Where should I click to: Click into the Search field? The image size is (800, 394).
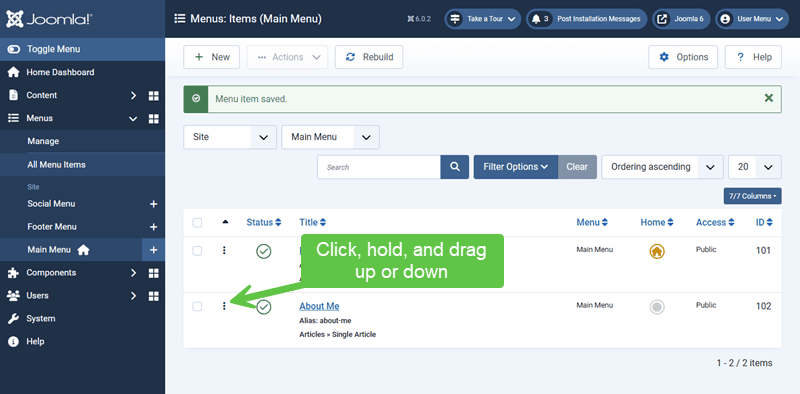point(379,167)
